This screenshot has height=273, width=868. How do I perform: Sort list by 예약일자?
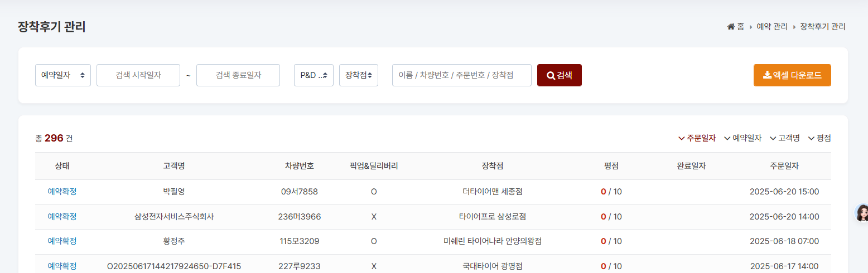[x=742, y=138]
